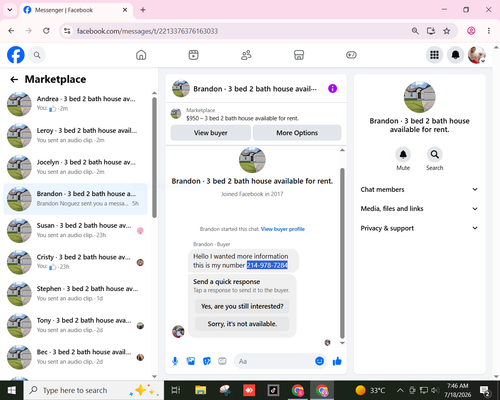Viewport: 500px width, 400px height.
Task: Attach a photo using the image icon
Action: click(x=191, y=361)
